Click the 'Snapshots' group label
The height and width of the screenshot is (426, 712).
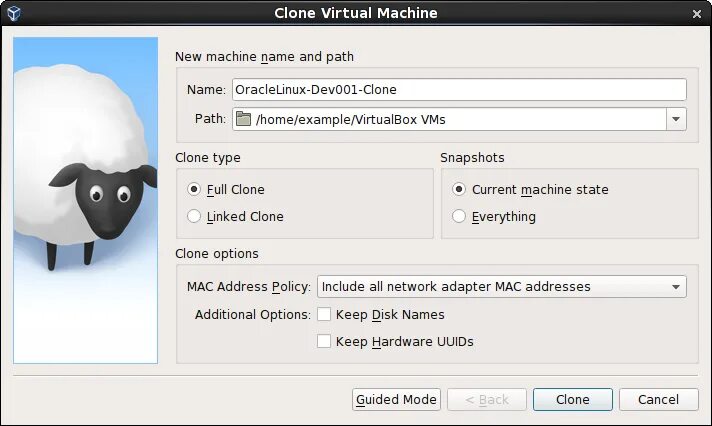(x=472, y=158)
